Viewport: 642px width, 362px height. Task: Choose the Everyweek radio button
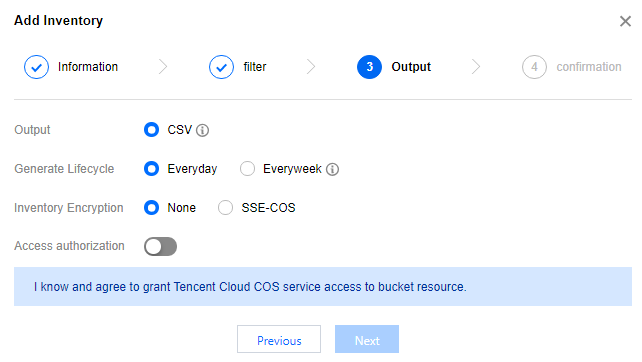tap(247, 169)
